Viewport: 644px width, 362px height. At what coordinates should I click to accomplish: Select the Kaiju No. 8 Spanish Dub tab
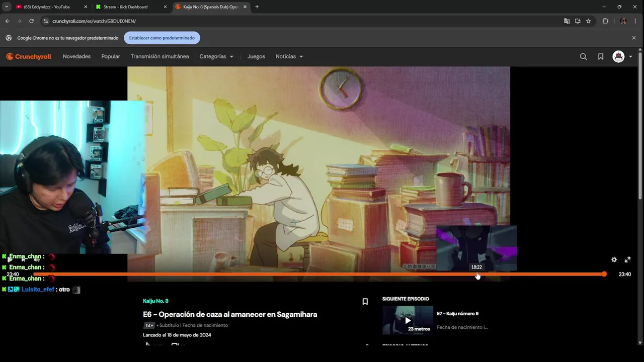[211, 7]
